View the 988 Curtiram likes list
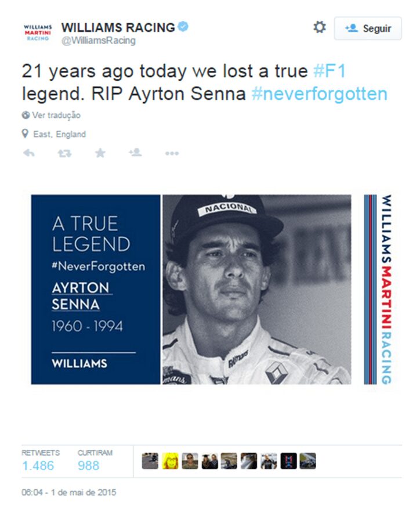The image size is (420, 516). click(88, 466)
